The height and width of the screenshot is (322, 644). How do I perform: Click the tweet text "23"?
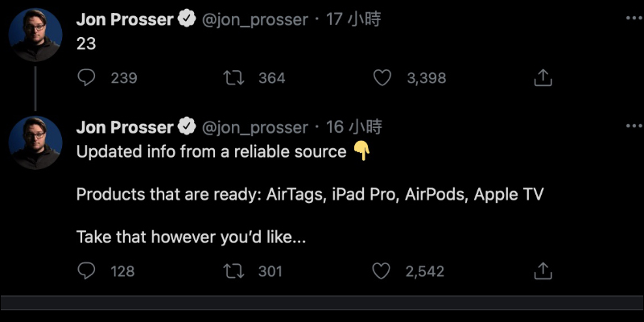86,44
